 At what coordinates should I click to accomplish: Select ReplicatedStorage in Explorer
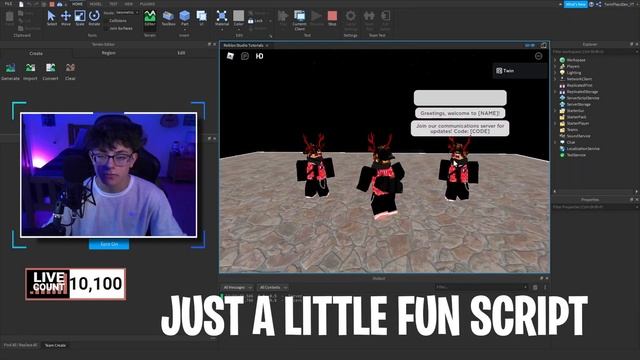tap(582, 92)
